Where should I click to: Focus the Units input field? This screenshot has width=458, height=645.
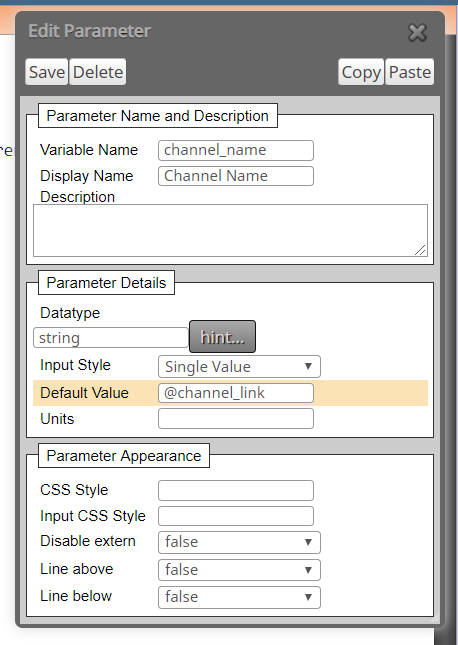(x=236, y=419)
